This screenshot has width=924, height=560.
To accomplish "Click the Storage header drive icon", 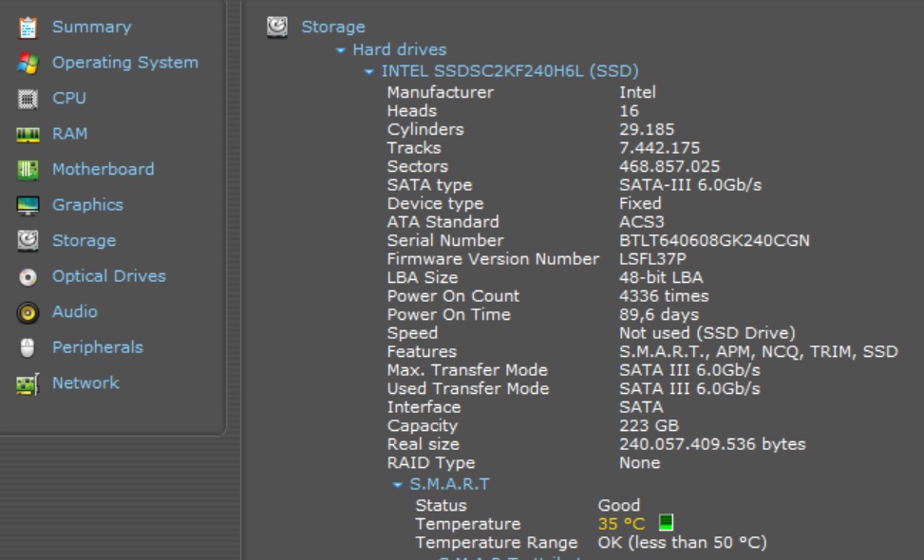I will tap(277, 27).
